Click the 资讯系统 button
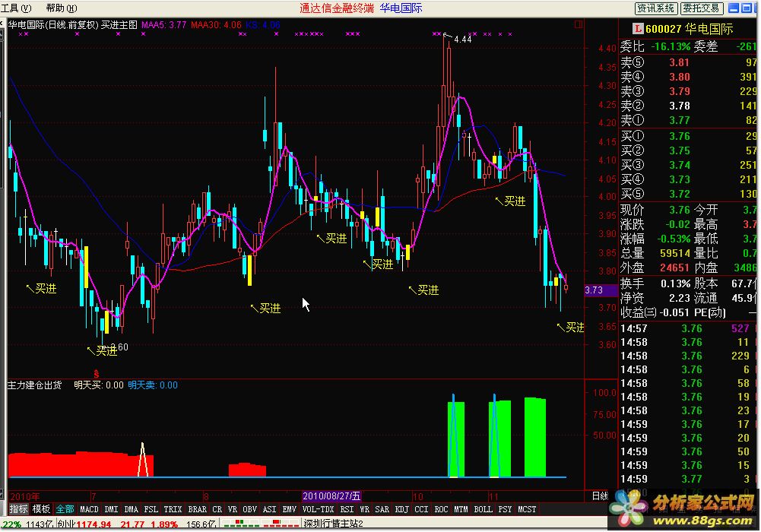Viewport: 761px width, 532px height. [655, 8]
